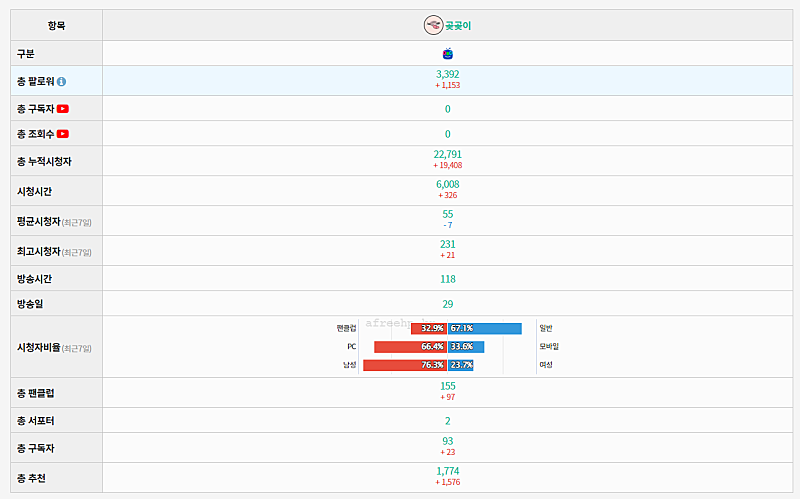800x499 pixels.
Task: Select the 155 total fan club value
Action: pos(447,386)
